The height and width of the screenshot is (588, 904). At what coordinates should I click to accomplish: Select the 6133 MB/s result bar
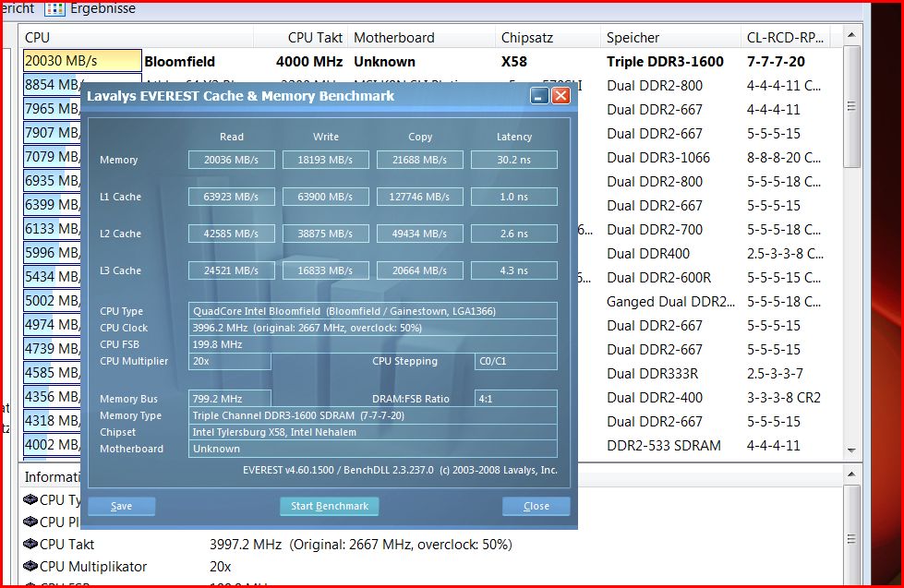click(52, 229)
